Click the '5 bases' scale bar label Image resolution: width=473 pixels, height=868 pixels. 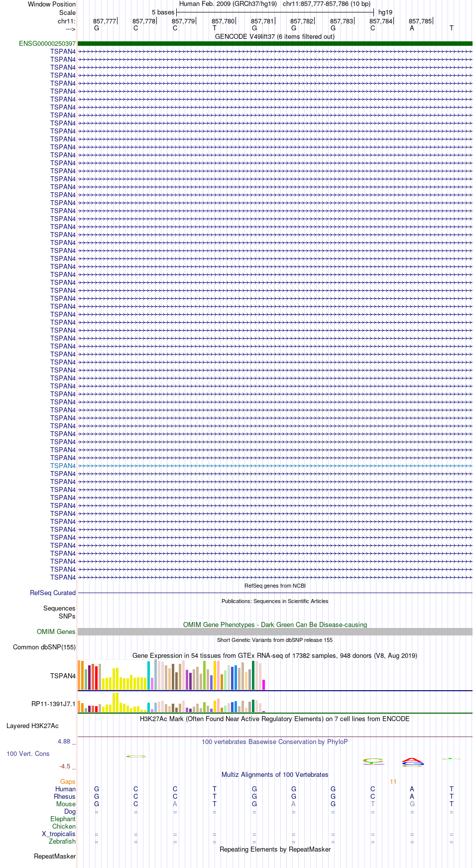[x=163, y=12]
